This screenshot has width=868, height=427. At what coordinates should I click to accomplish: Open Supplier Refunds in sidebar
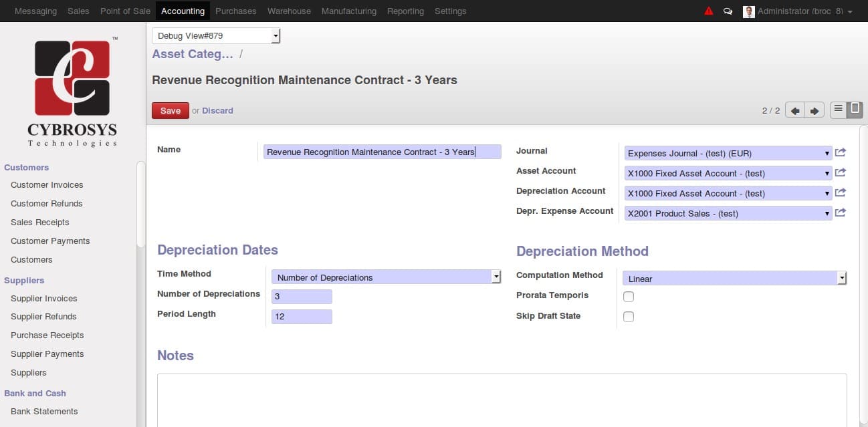click(43, 317)
